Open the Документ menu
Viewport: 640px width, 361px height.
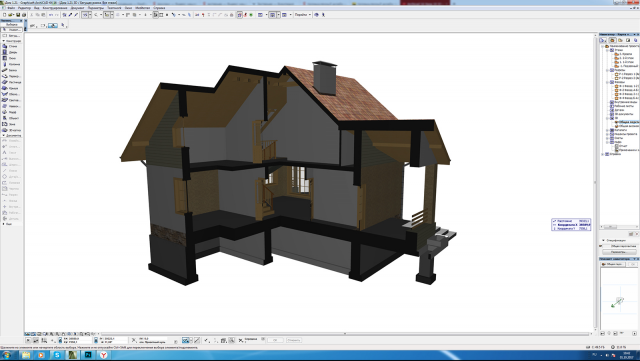pyautogui.click(x=78, y=8)
